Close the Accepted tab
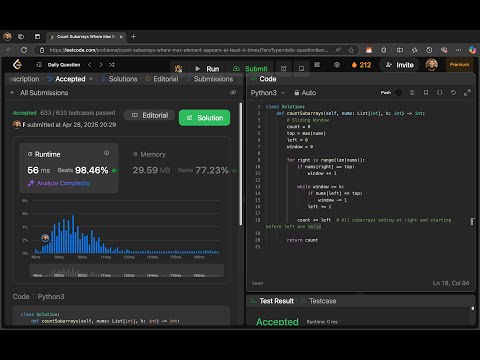The width and height of the screenshot is (480, 360). 91,79
